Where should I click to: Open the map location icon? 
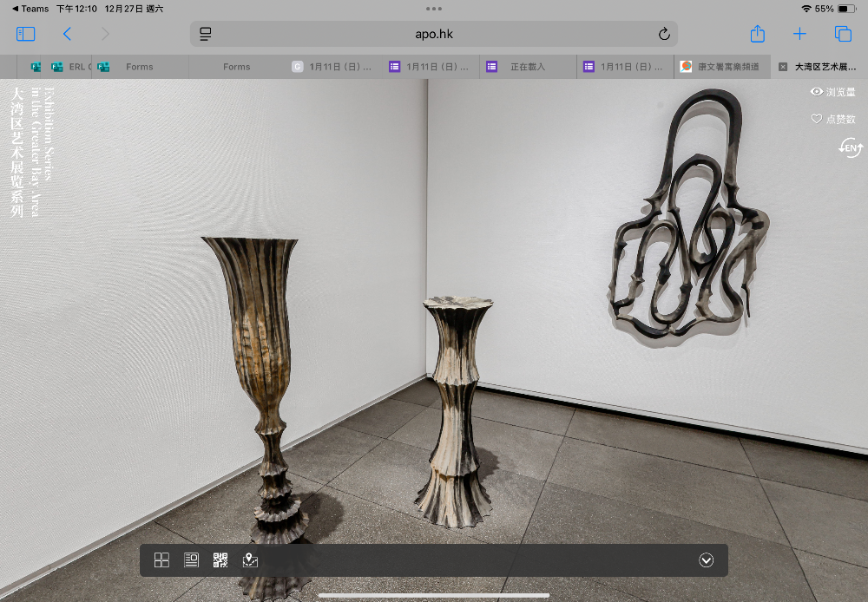pos(250,560)
